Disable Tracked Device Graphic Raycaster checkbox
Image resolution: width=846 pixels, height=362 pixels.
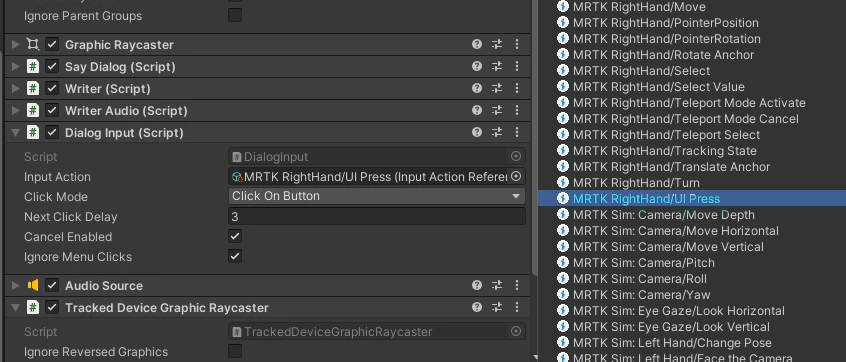point(52,308)
